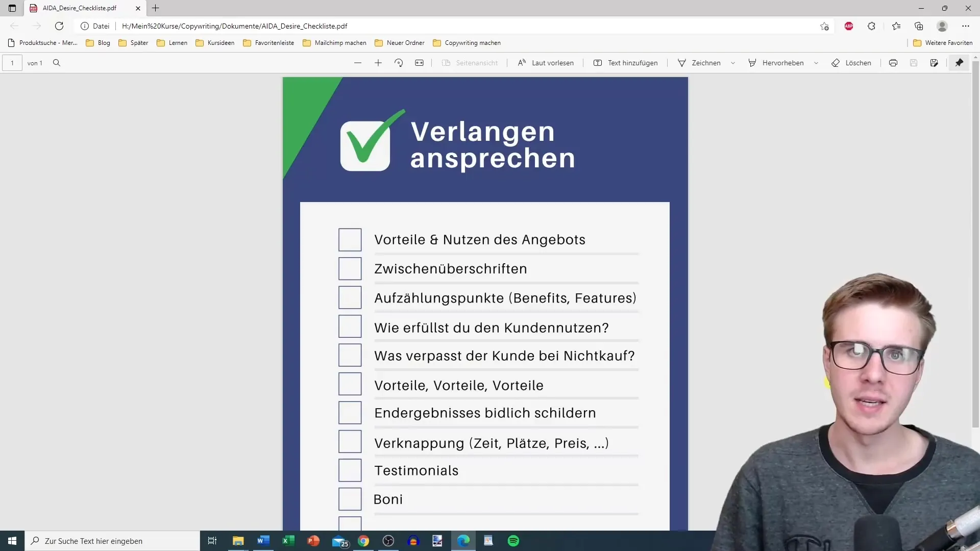
Task: Click the browser address bar URL
Action: [x=234, y=26]
